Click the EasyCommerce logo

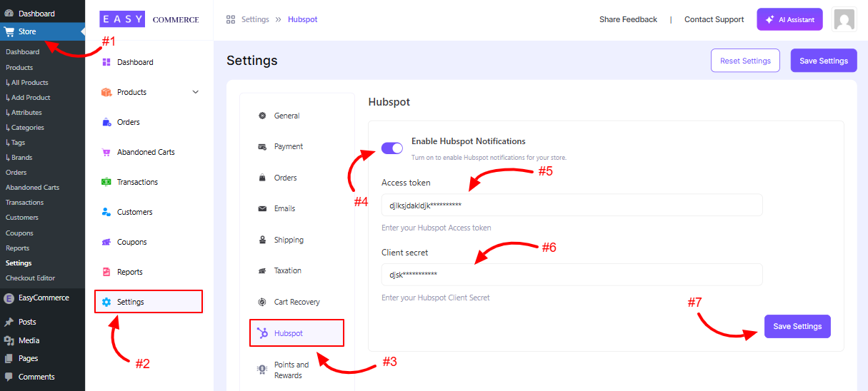(149, 19)
